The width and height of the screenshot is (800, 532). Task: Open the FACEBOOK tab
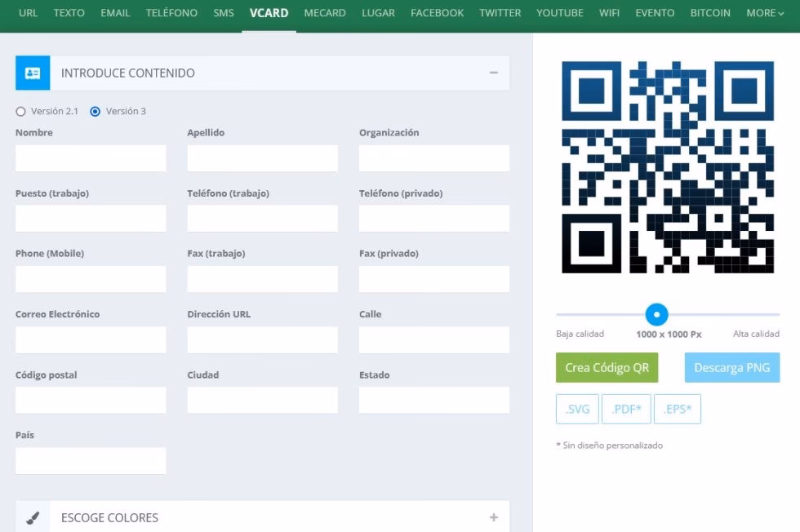pos(438,13)
